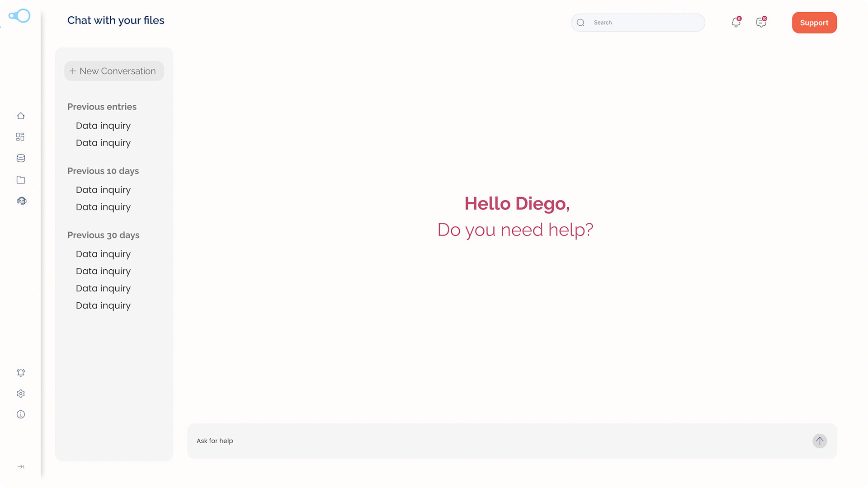Click the home icon in sidebar
868x488 pixels.
click(21, 116)
